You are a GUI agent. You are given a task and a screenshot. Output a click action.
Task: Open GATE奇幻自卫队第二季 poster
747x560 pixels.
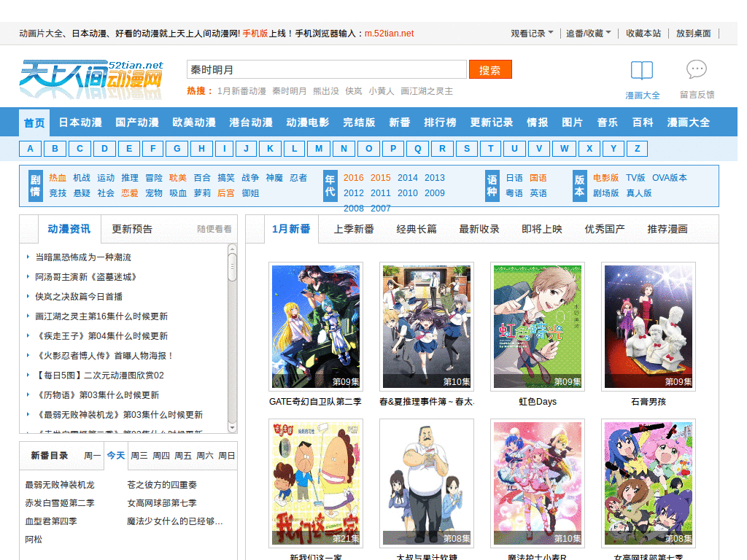tap(316, 327)
